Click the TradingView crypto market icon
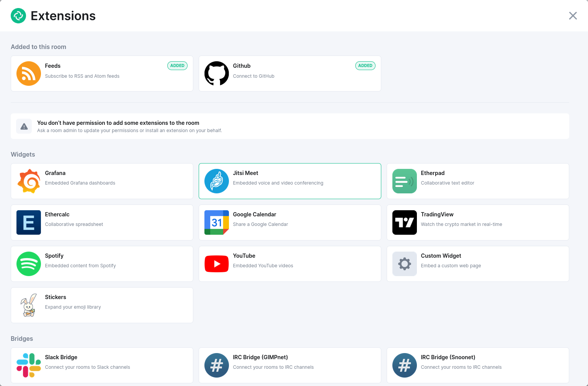 pos(404,222)
